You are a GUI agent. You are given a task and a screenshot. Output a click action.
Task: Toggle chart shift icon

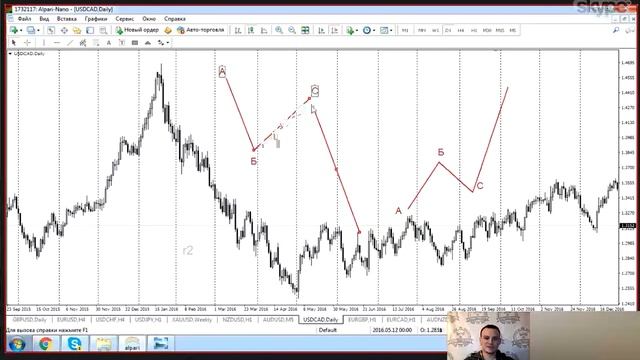pyautogui.click(x=335, y=30)
